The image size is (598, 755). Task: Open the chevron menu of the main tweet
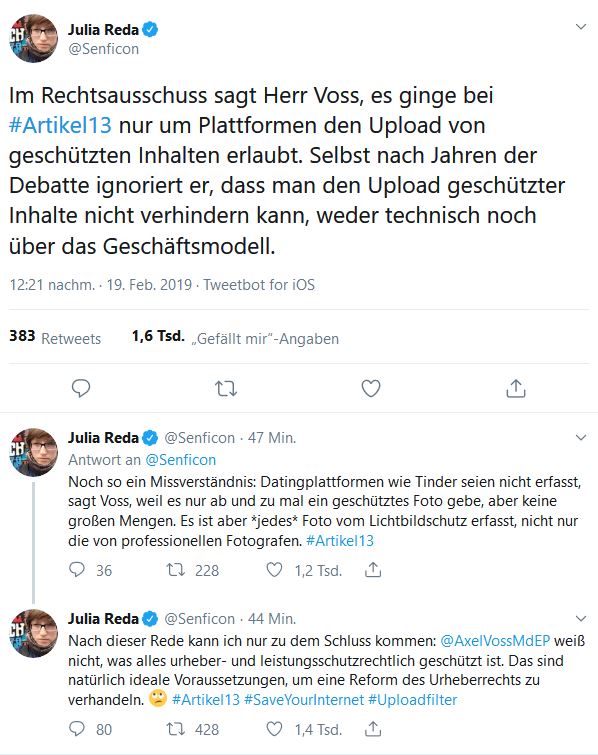coord(581,26)
